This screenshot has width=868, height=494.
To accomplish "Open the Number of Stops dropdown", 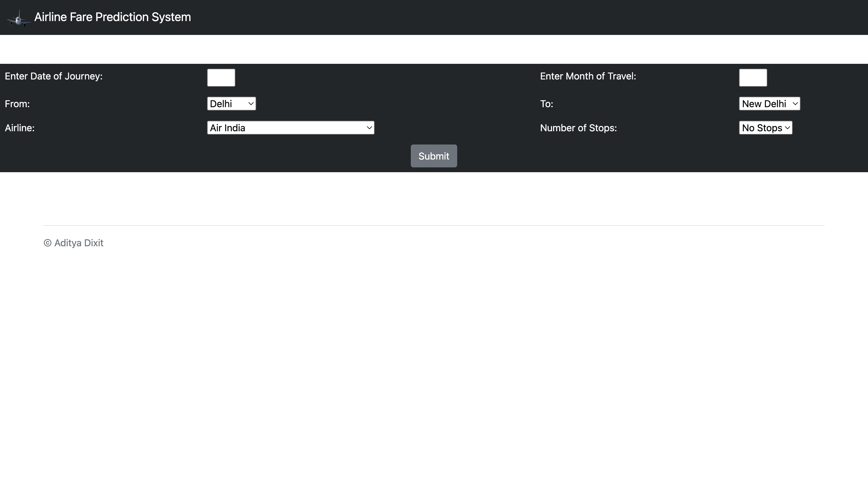I will (x=766, y=128).
